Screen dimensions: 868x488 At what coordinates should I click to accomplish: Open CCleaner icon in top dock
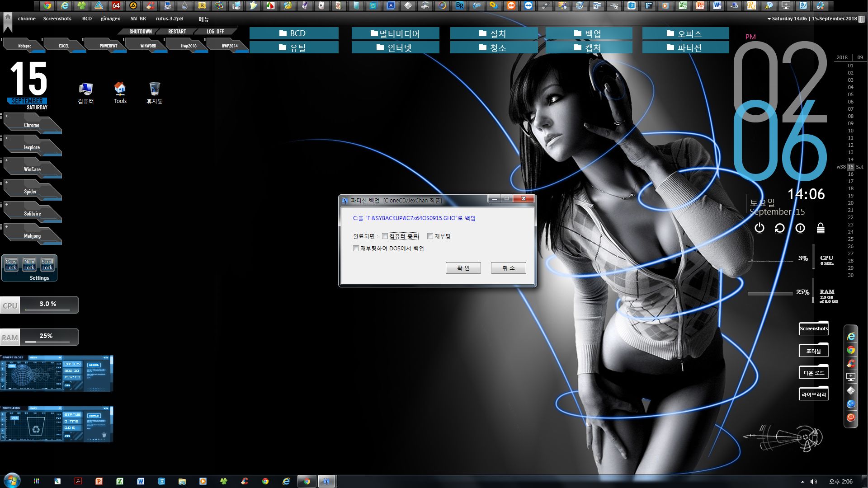(151, 6)
